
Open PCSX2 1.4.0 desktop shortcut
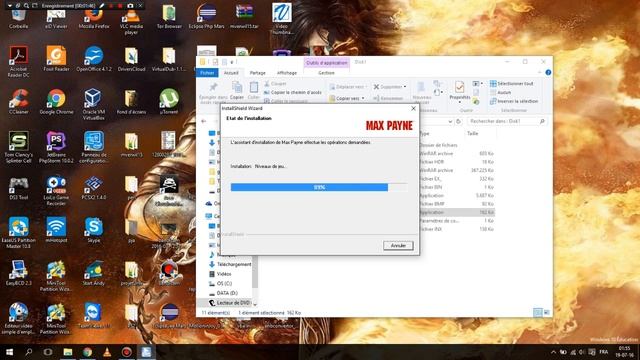(94, 188)
